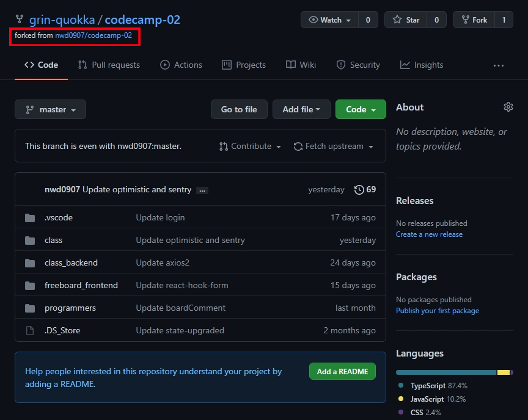Open the Actions tab

(x=181, y=65)
